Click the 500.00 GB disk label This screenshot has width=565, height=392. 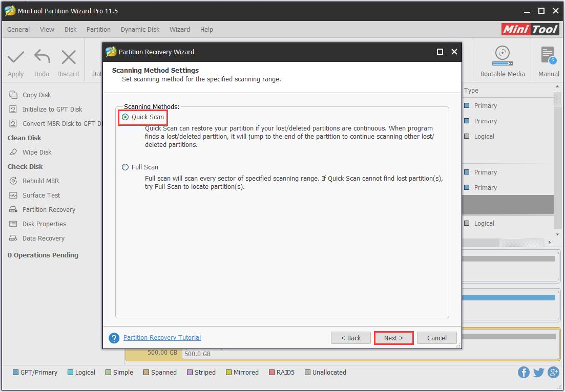[162, 353]
